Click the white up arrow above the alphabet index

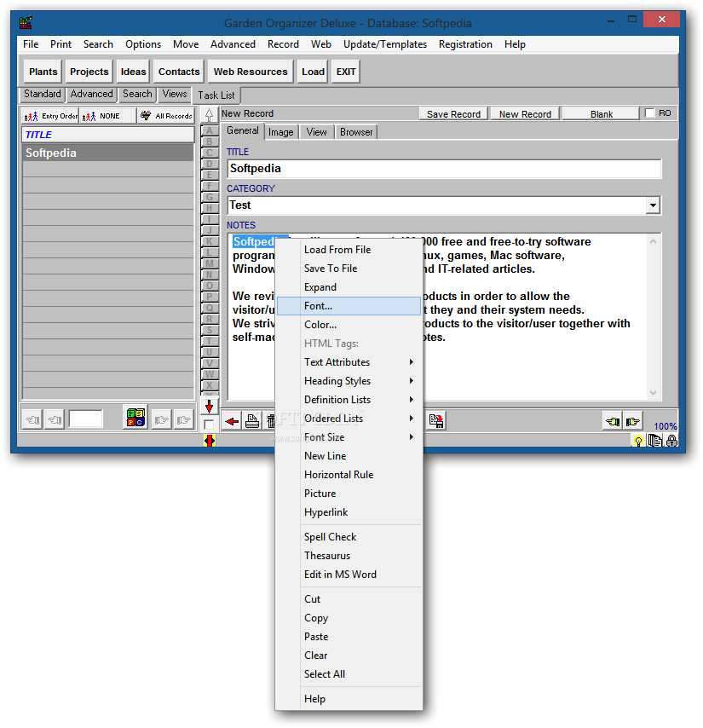tap(210, 115)
